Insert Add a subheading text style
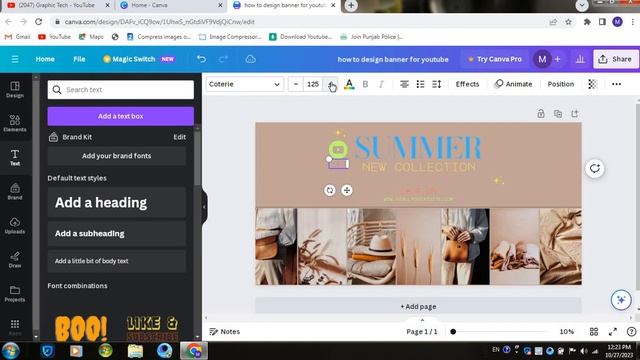Image resolution: width=640 pixels, height=360 pixels. pos(116,233)
